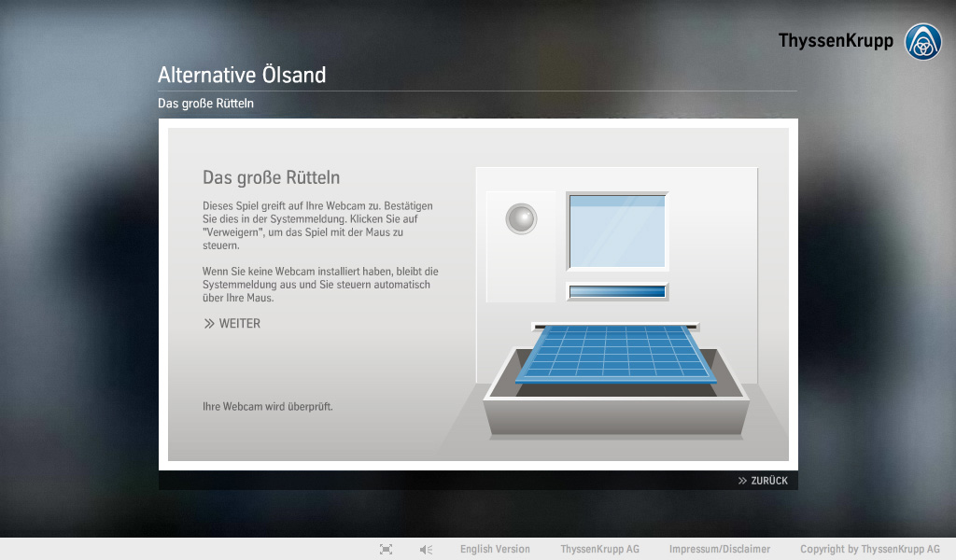This screenshot has height=560, width=956.
Task: Open the ThyssenKrupp AG footer link
Action: pos(600,549)
